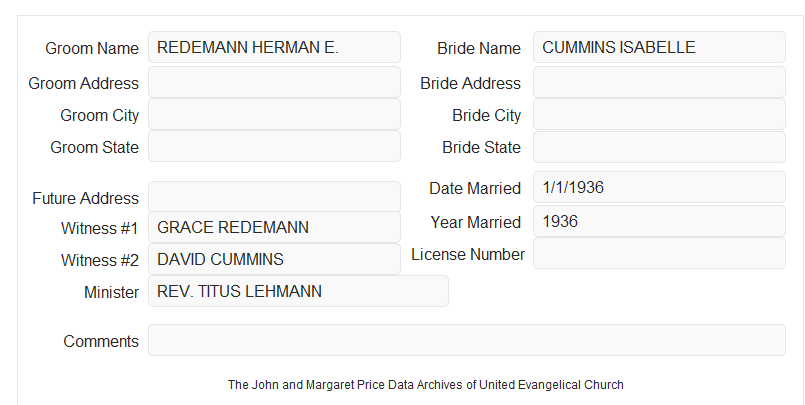Click the Date Married label
The image size is (805, 405).
tap(475, 188)
